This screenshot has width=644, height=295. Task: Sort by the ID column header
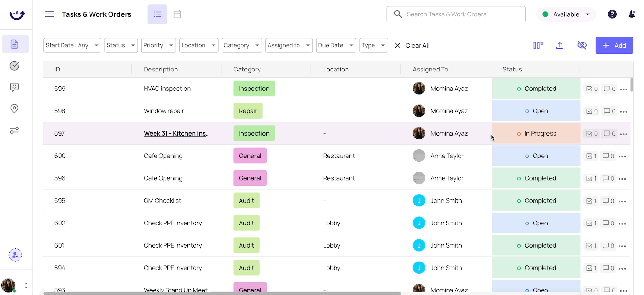57,69
